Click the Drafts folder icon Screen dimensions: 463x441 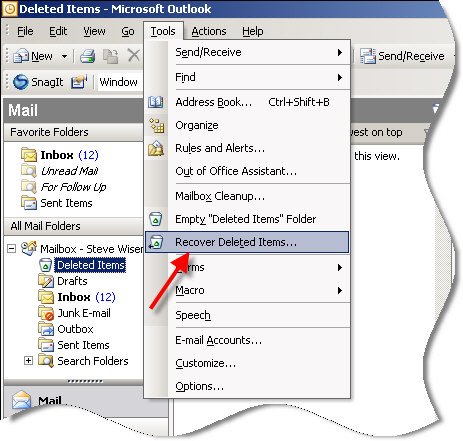point(46,281)
